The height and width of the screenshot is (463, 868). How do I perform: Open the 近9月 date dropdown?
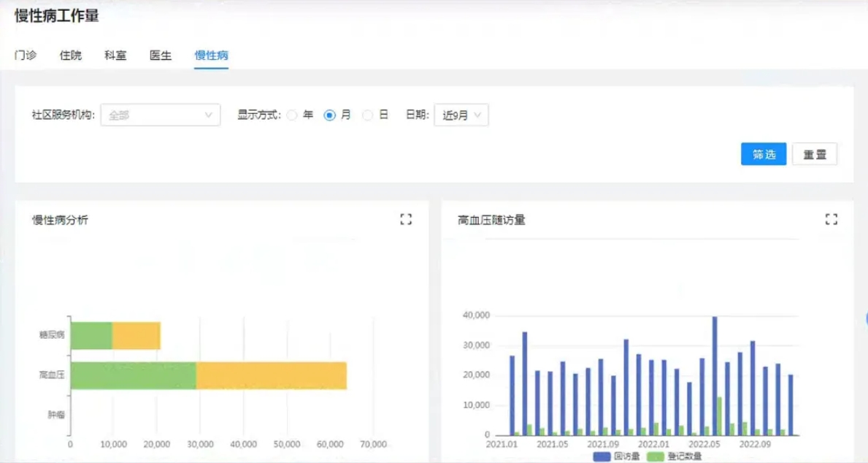point(461,115)
